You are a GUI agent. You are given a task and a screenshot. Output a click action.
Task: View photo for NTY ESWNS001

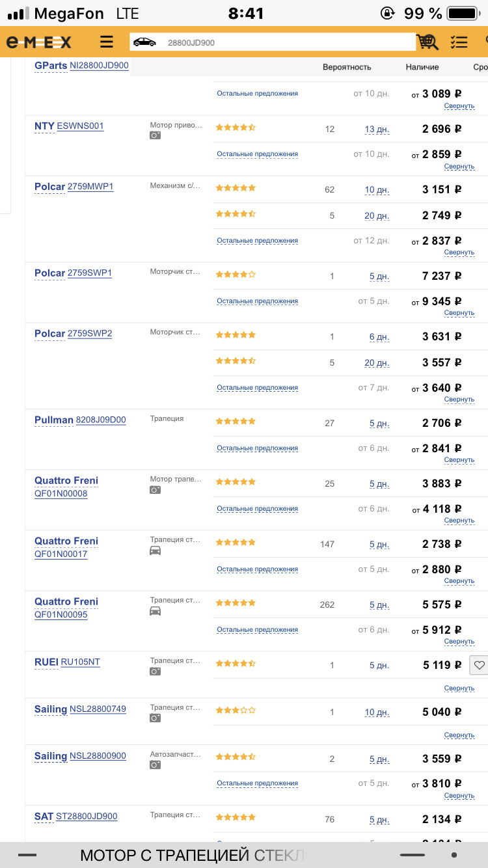(x=155, y=135)
